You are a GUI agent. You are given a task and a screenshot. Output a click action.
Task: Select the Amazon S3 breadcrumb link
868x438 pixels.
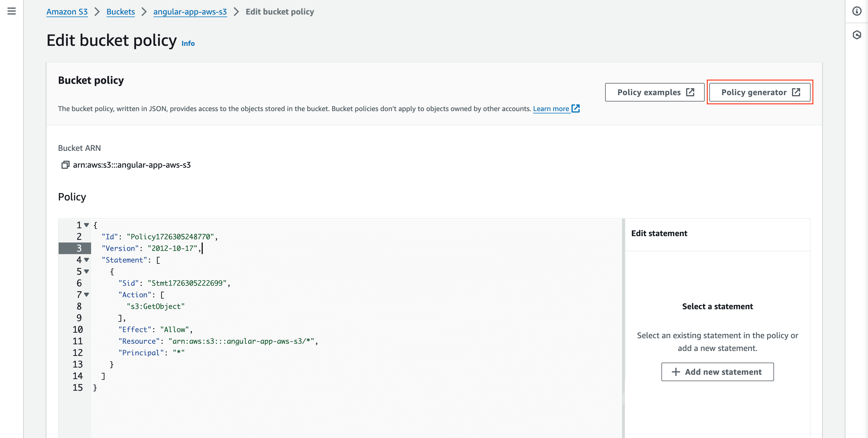tap(67, 11)
